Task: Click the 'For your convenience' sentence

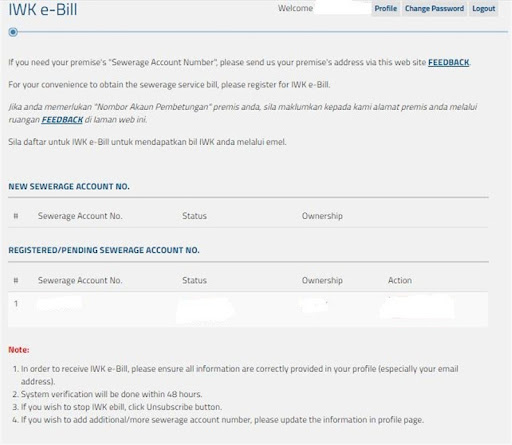Action: pyautogui.click(x=169, y=85)
